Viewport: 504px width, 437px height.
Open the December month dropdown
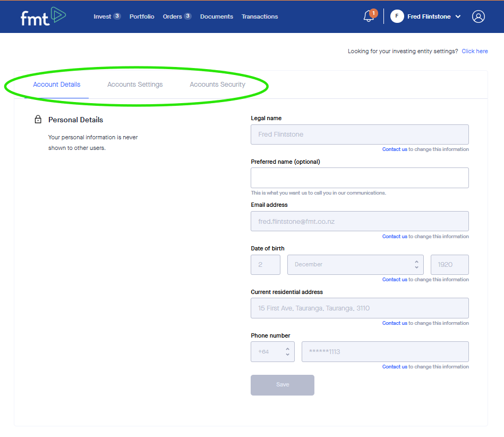pos(355,265)
